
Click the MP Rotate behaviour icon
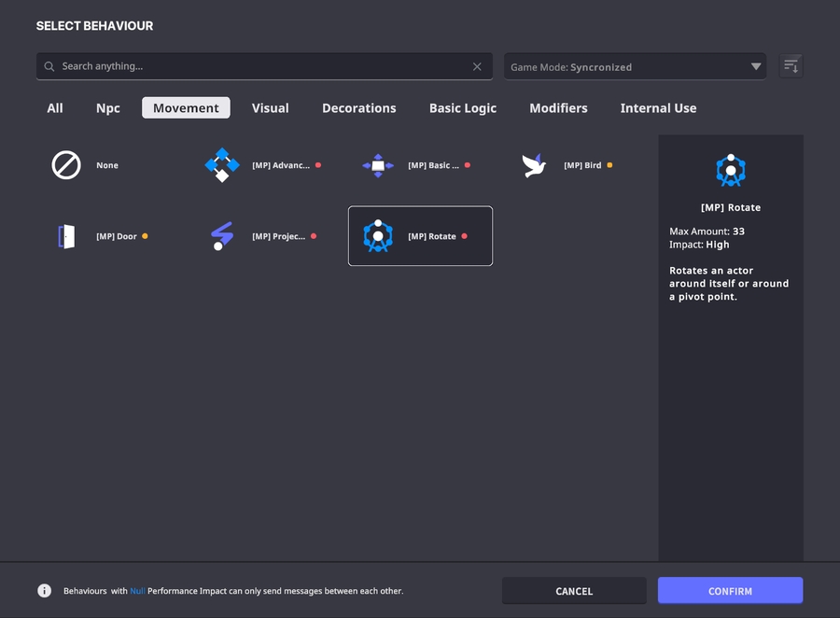coord(378,236)
